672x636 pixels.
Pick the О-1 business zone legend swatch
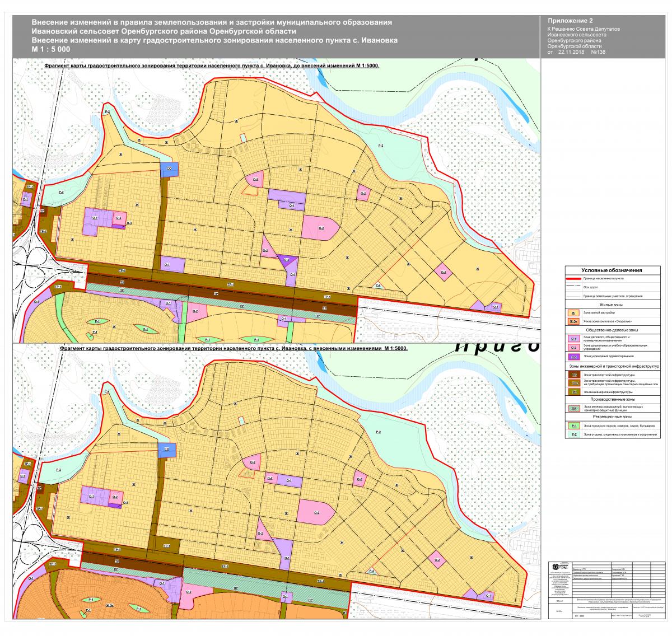573,339
